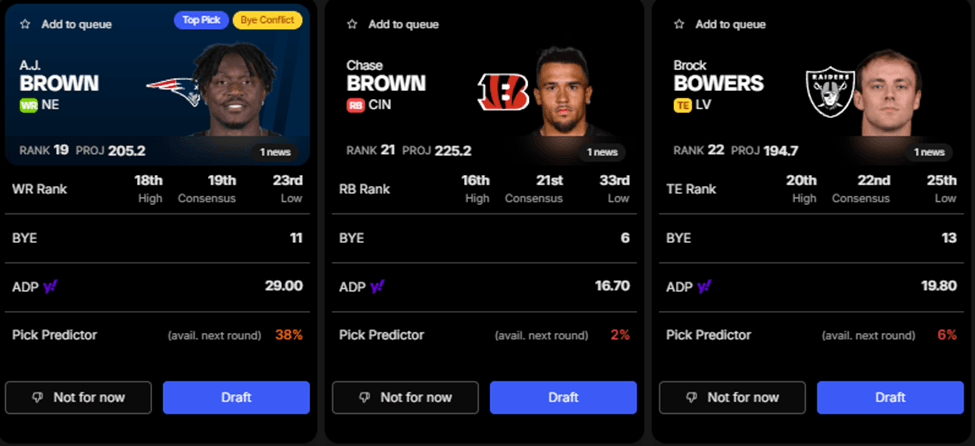Click the Yahoo ADP icon on Brock Bowers card
This screenshot has width=975, height=446.
(x=705, y=287)
